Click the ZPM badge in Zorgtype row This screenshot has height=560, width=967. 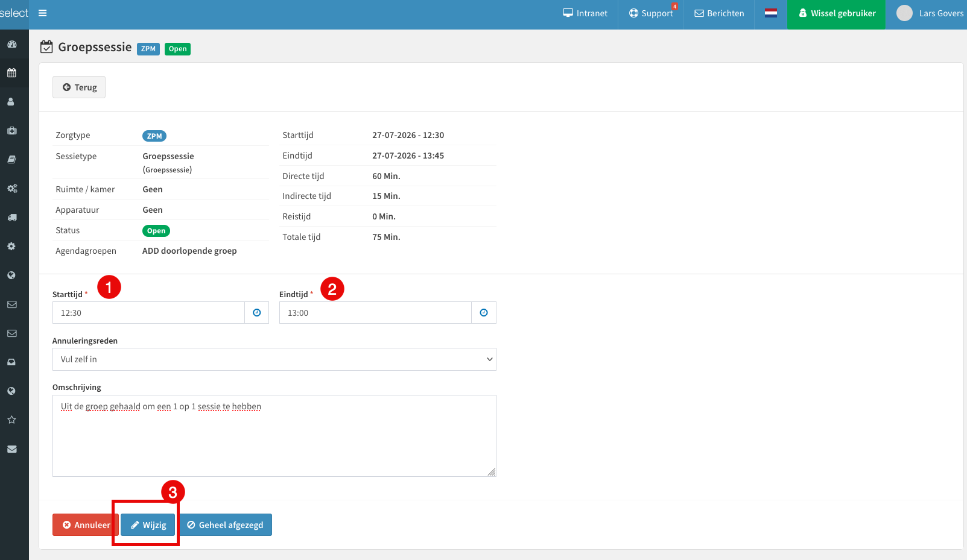pyautogui.click(x=154, y=136)
